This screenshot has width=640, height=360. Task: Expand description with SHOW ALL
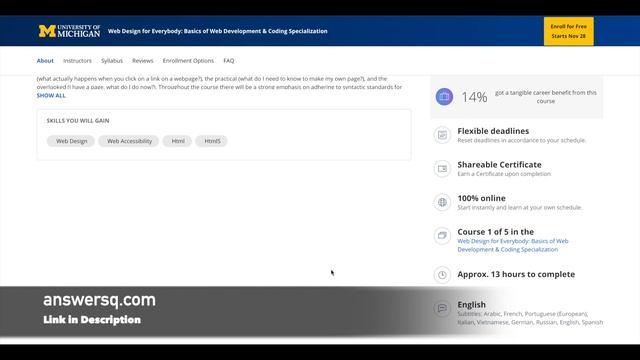pyautogui.click(x=51, y=96)
